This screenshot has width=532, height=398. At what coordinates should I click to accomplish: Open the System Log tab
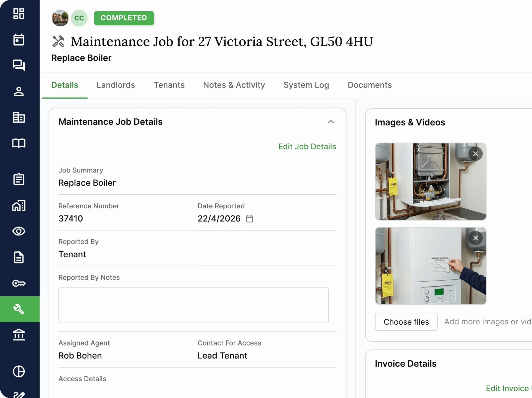306,85
